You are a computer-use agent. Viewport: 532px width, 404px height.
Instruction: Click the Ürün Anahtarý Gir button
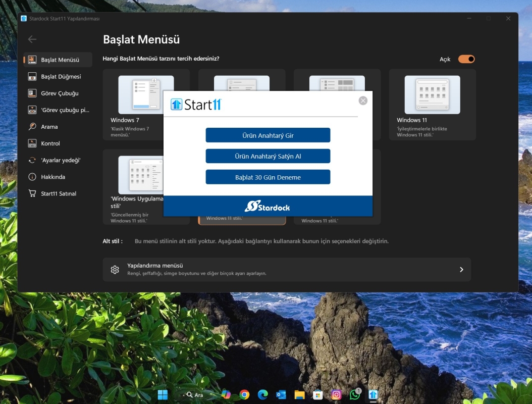268,135
